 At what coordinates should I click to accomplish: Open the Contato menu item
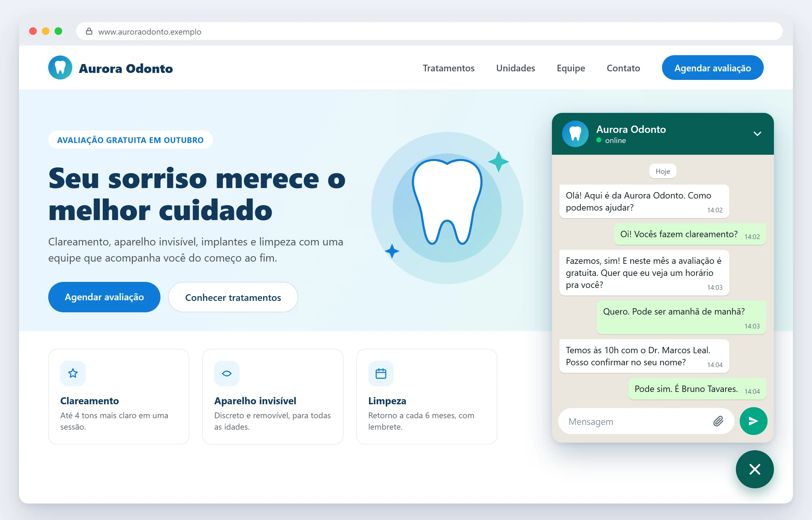pos(623,68)
